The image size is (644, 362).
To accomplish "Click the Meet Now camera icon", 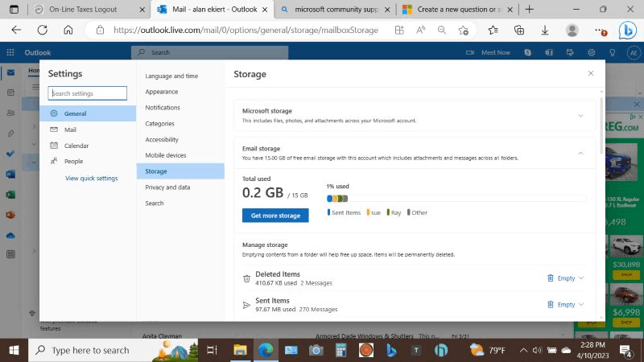I will pos(470,52).
